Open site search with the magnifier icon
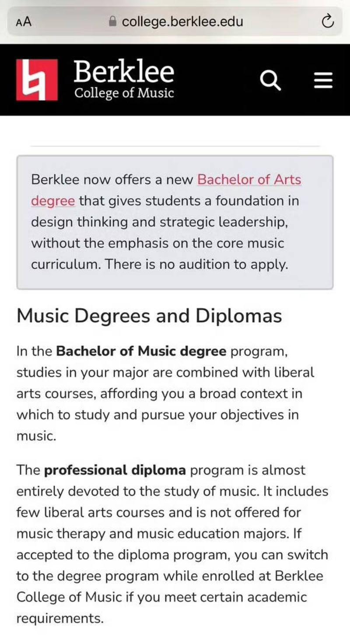Viewport: 350px width, 644px height. point(270,81)
